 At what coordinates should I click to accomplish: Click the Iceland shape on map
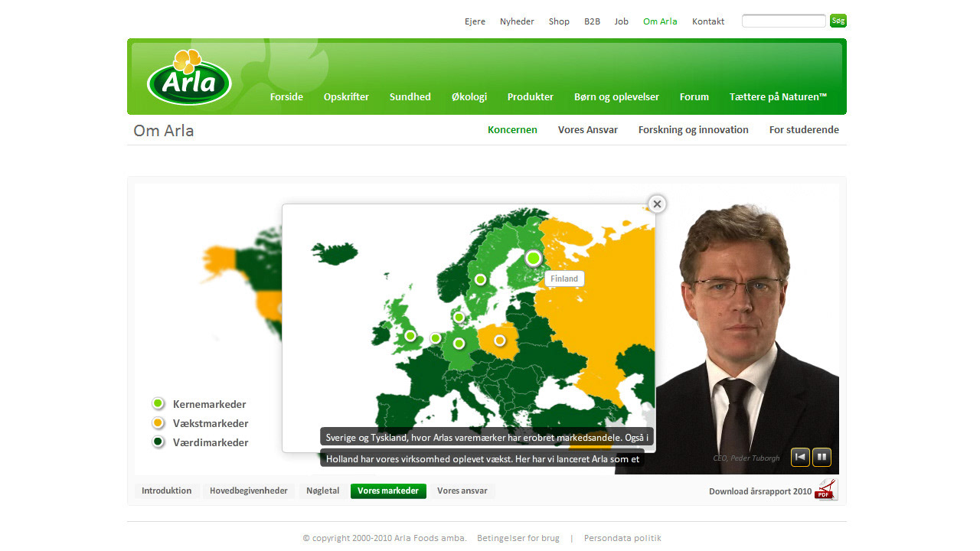click(x=334, y=253)
